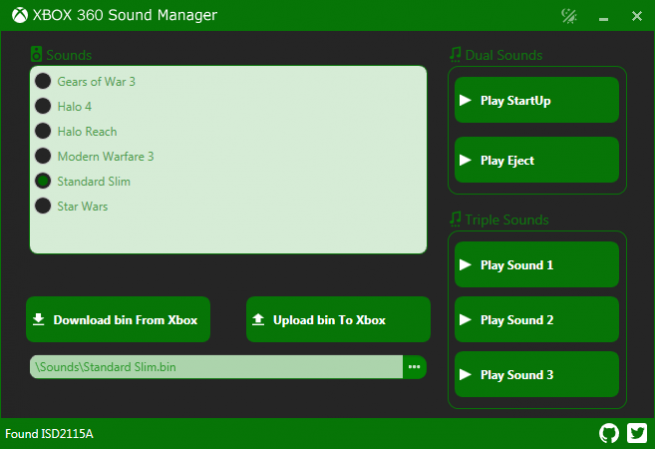The image size is (655, 449).
Task: Click the speaker icon beside Sounds heading
Action: coord(37,55)
